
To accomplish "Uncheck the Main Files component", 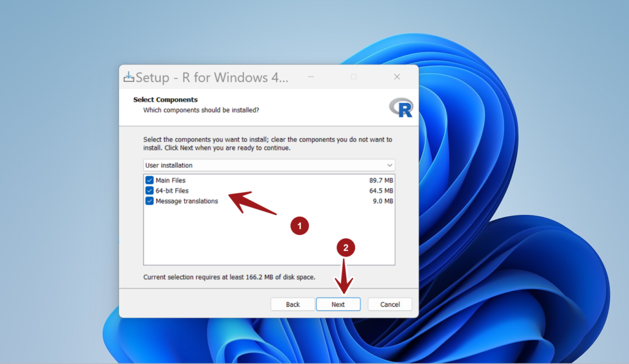I will (x=149, y=180).
